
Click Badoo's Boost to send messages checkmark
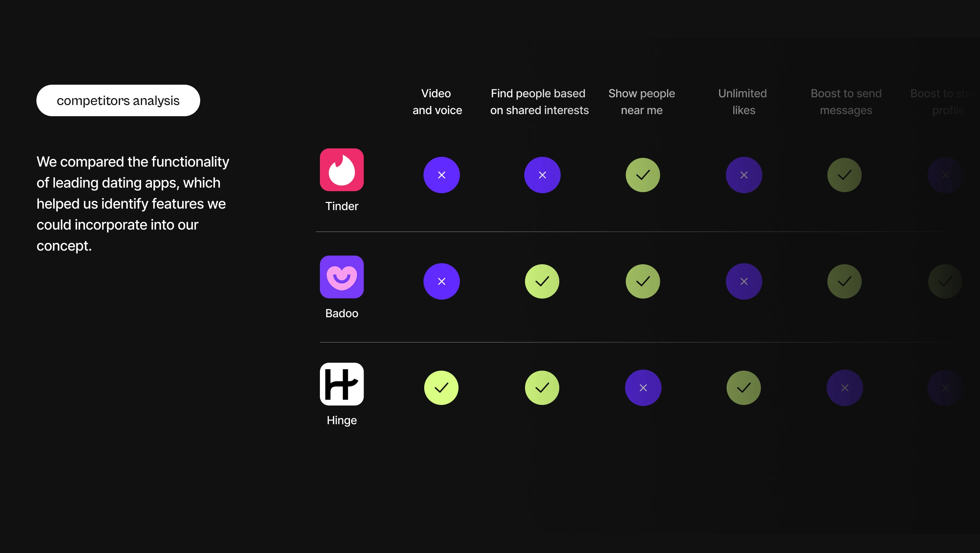click(x=845, y=281)
